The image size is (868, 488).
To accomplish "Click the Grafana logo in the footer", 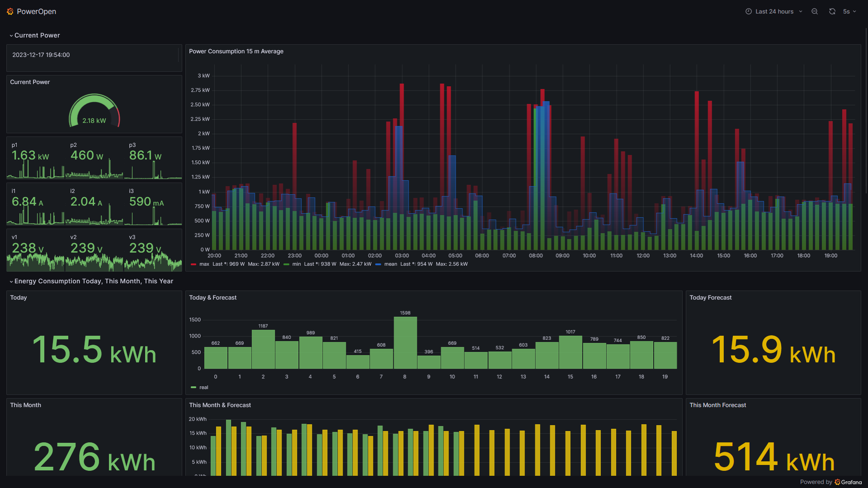I will (838, 482).
